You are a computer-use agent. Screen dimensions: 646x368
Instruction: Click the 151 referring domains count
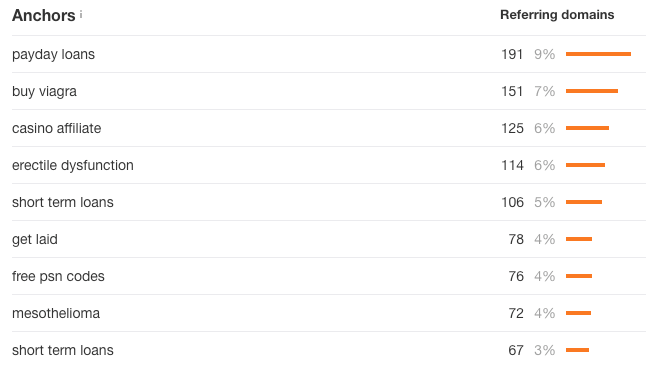click(512, 91)
